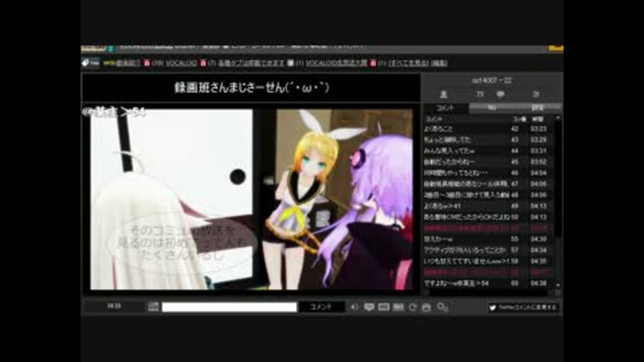Click the scroll down arrow of comment list
Image resolution: width=644 pixels, height=362 pixels.
point(557,286)
